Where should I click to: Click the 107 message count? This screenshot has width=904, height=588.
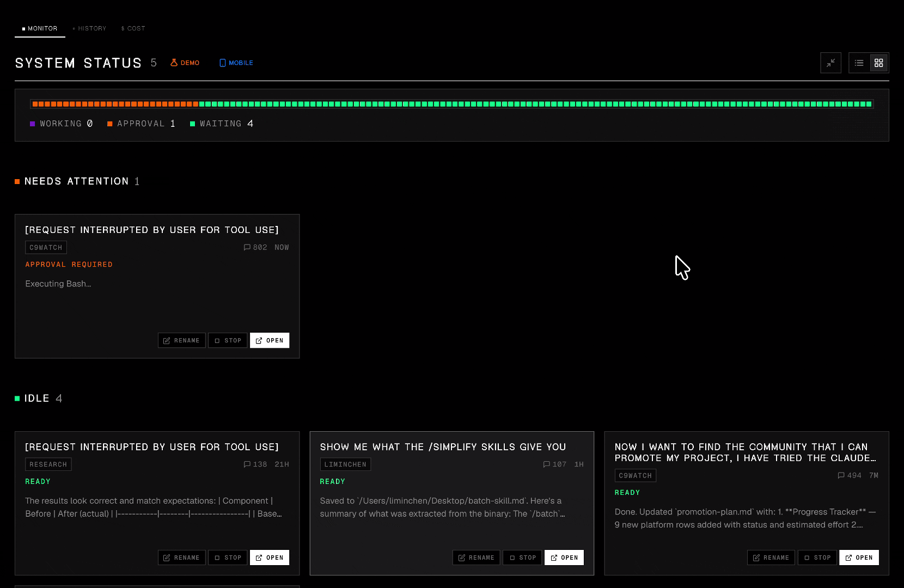tap(555, 464)
